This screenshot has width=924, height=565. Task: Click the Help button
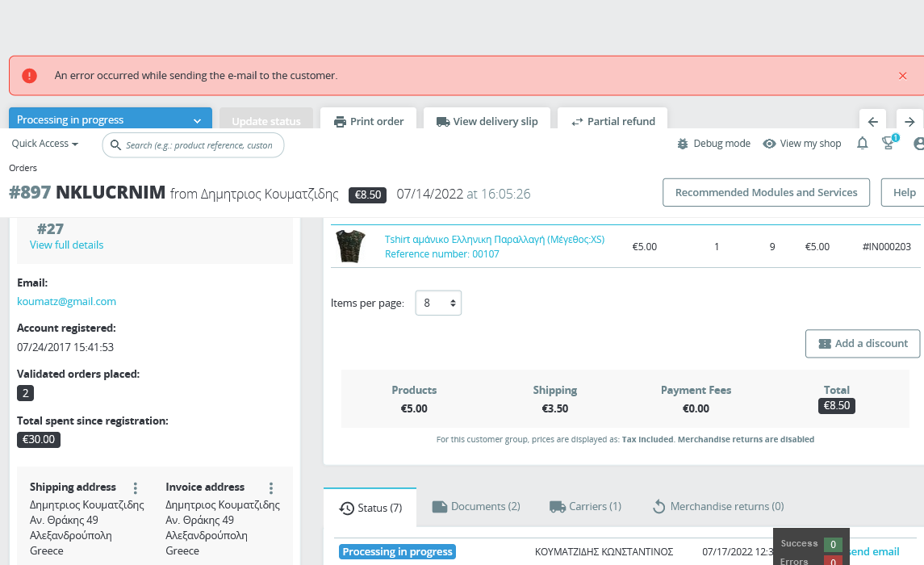903,193
